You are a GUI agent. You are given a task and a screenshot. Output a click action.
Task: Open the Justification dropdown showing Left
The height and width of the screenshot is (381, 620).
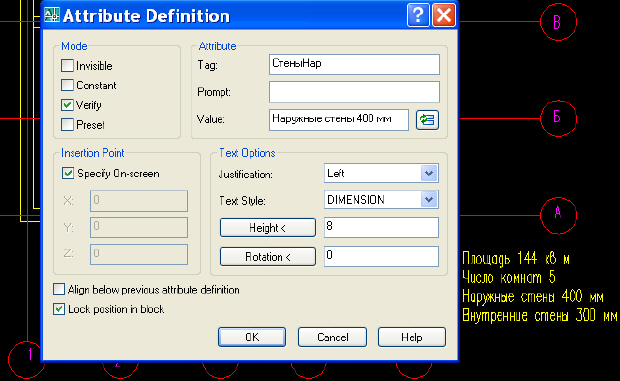(x=381, y=173)
